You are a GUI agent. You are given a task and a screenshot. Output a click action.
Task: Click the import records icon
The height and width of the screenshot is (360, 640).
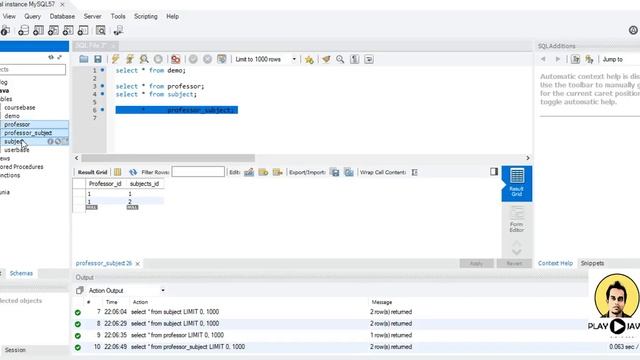coord(349,172)
